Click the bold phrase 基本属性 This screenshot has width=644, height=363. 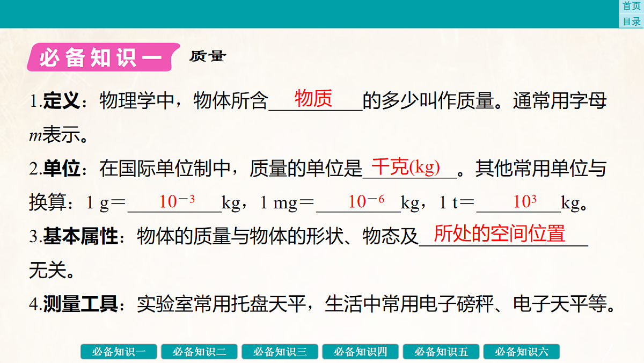pyautogui.click(x=80, y=236)
